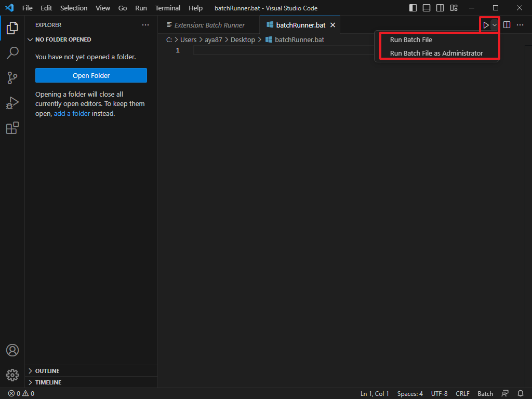This screenshot has width=532, height=399.
Task: Open the File menu
Action: pos(27,8)
